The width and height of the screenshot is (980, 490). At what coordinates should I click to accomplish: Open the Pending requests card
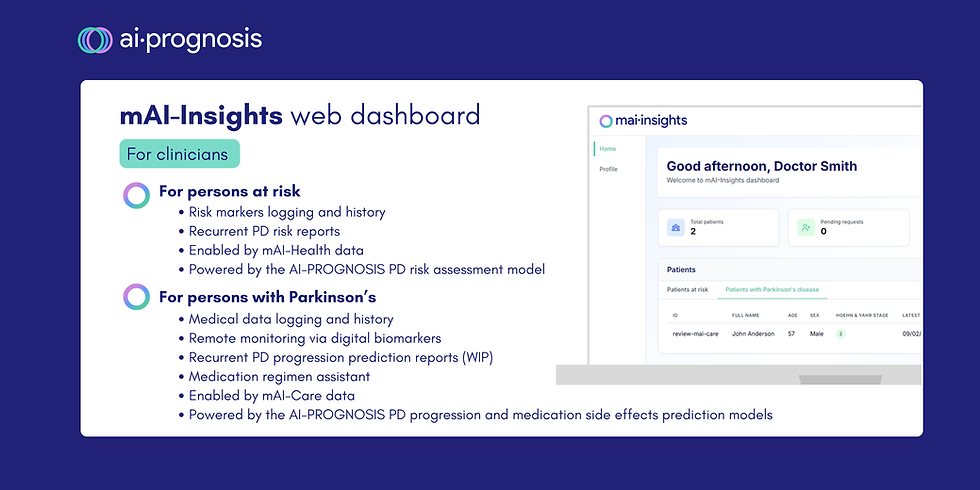point(849,228)
